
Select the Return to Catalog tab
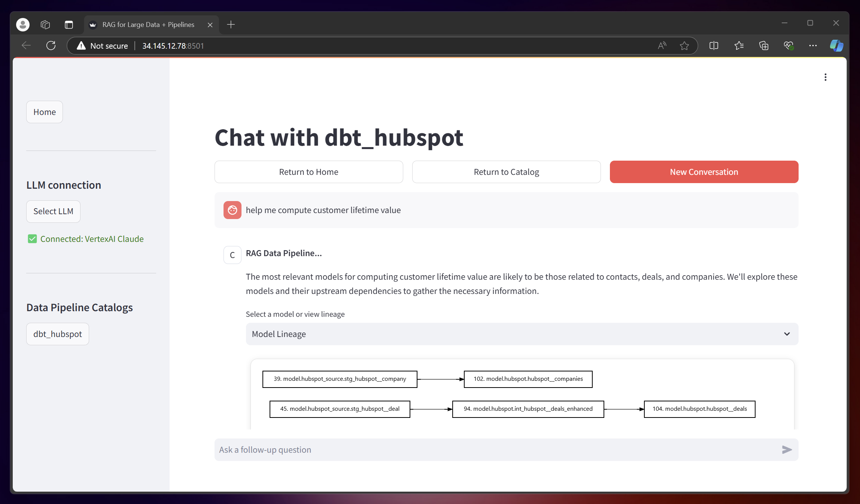(x=506, y=171)
